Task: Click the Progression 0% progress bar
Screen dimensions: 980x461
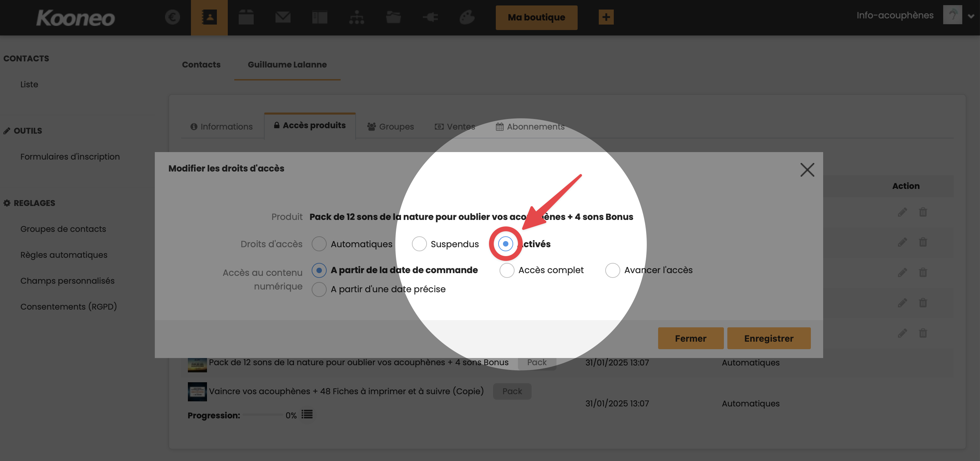Action: pyautogui.click(x=263, y=415)
